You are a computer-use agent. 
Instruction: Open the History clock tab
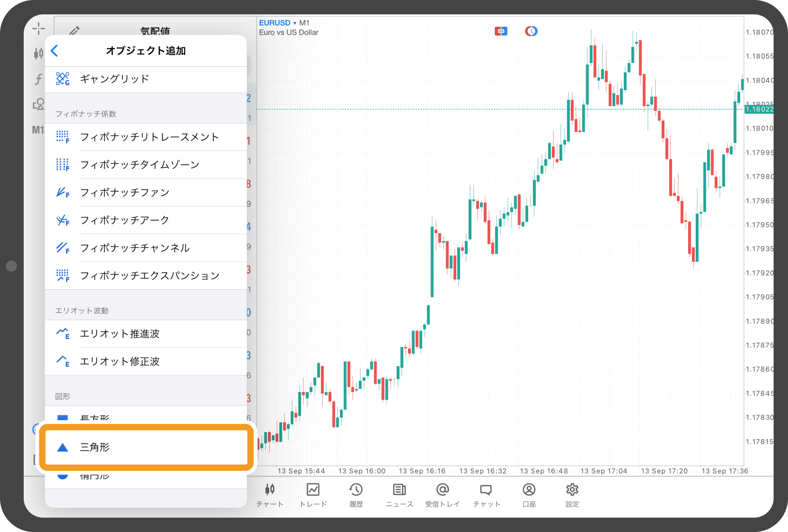point(356,494)
